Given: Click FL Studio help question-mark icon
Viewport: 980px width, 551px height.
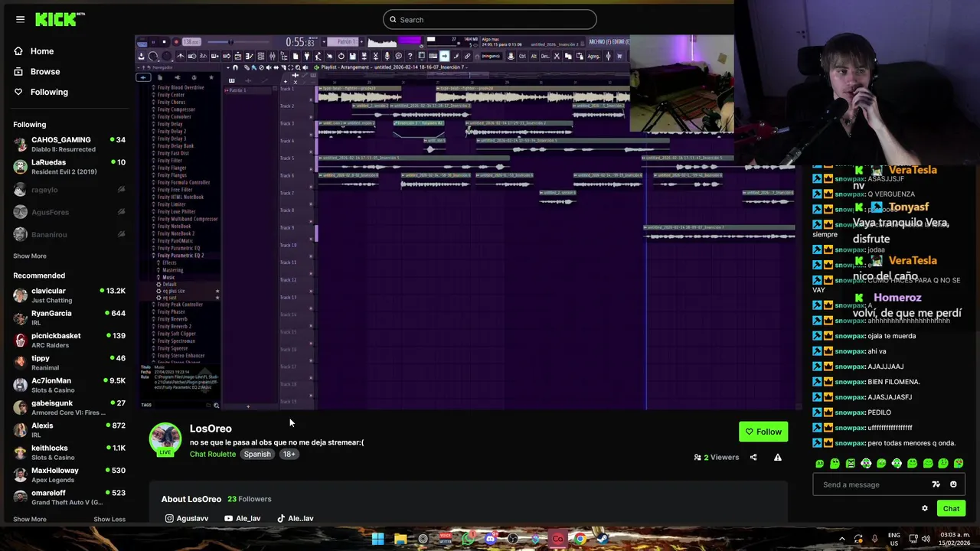Looking at the screenshot, I should point(410,56).
